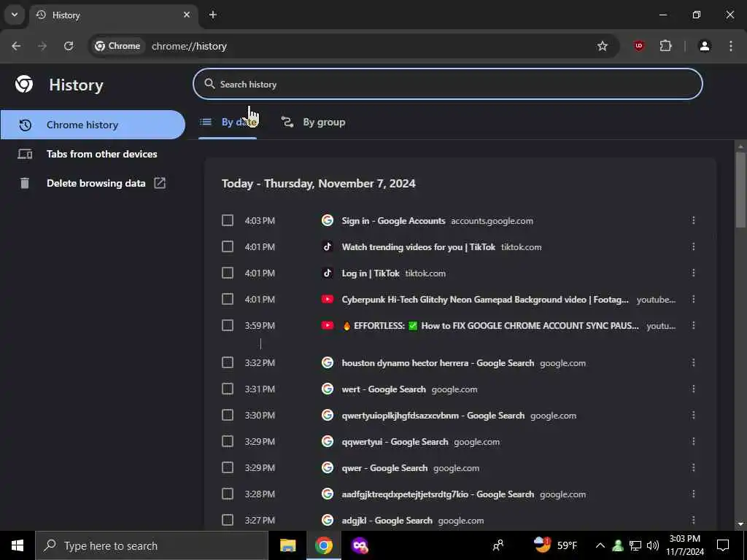
Task: Open actions menu for Watch trending videos TikTok
Action: click(693, 246)
